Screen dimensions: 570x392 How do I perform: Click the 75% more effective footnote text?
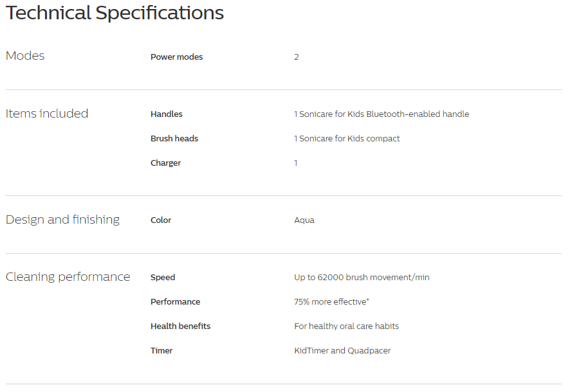pyautogui.click(x=331, y=301)
